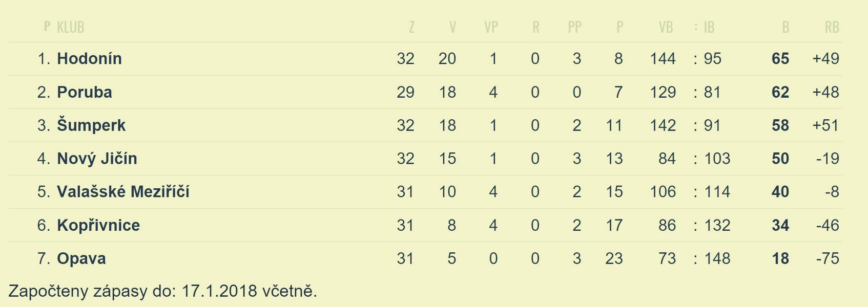The height and width of the screenshot is (307, 868).
Task: Click the VP column header
Action: coord(491,27)
